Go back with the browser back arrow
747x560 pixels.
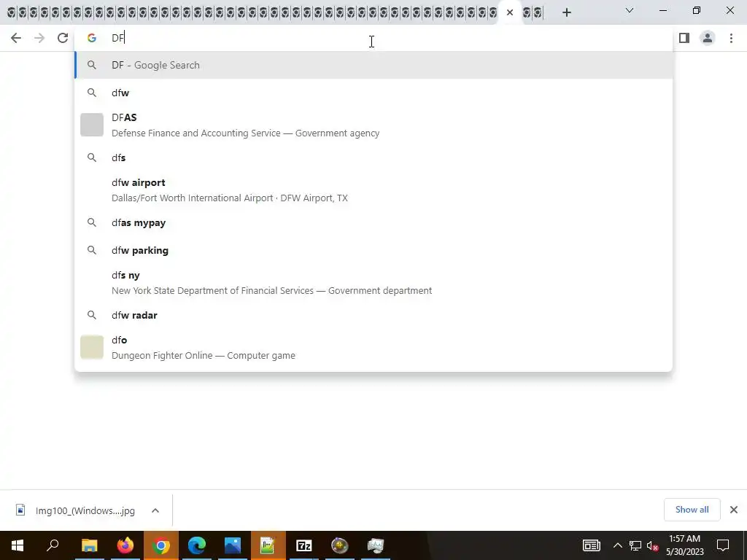click(x=16, y=38)
